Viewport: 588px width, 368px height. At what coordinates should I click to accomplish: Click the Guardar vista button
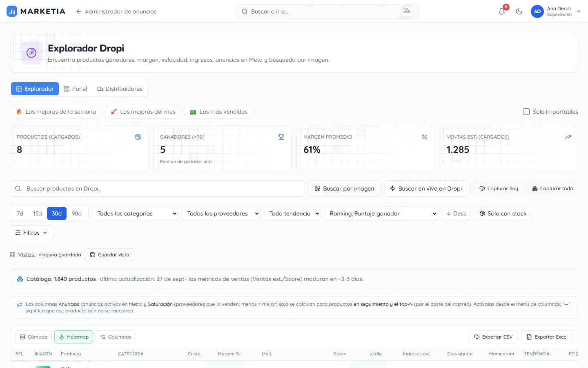click(109, 255)
